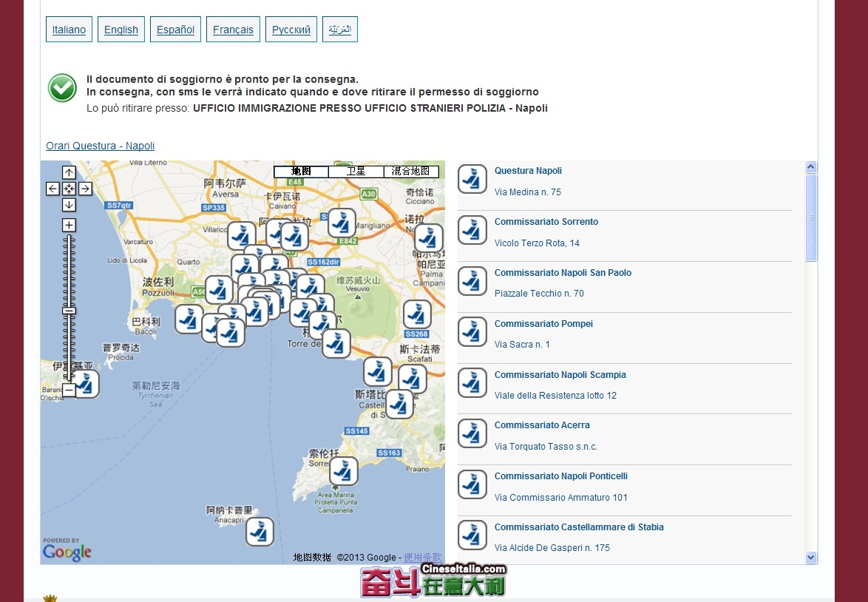Viewport: 868px width, 602px height.
Task: Click the police marker at Sorrento on map
Action: [x=343, y=471]
